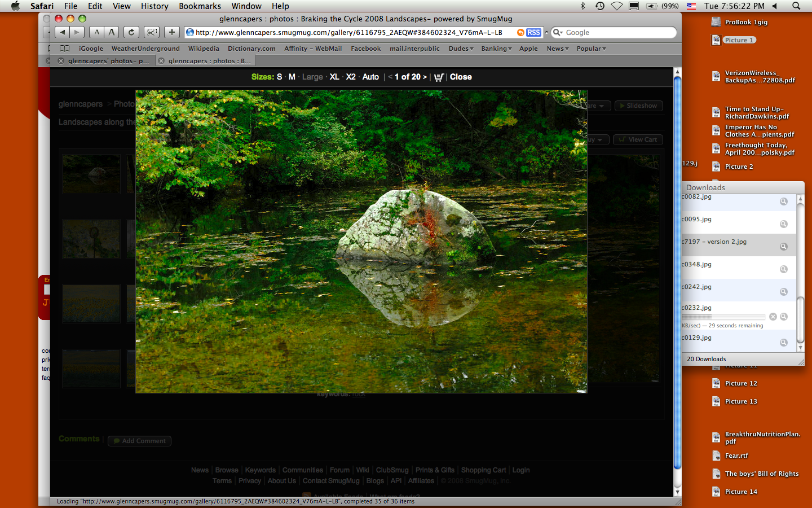
Task: Open the WeatherUnderground bookmark
Action: [145, 49]
